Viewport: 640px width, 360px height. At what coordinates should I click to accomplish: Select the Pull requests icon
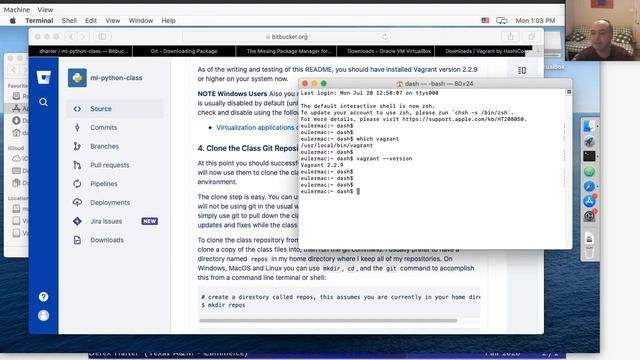tap(77, 165)
